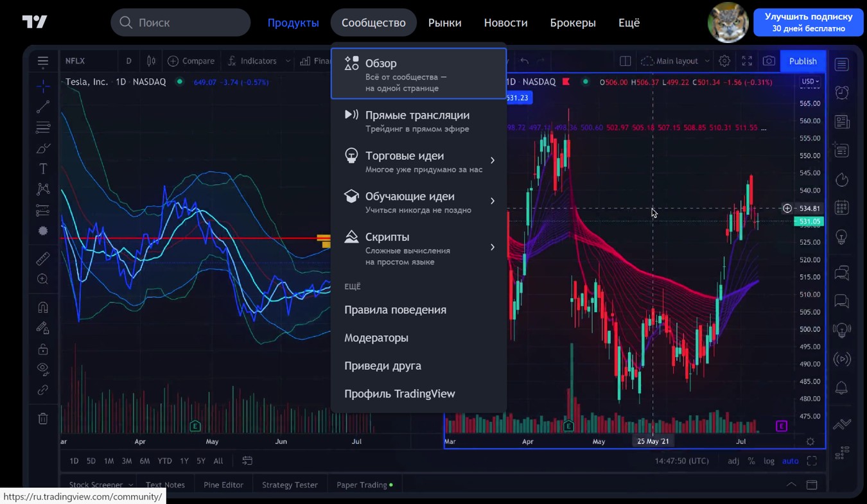Viewport: 867px width, 504px height.
Task: Open the ideas lightbulb icon
Action: pos(842,238)
